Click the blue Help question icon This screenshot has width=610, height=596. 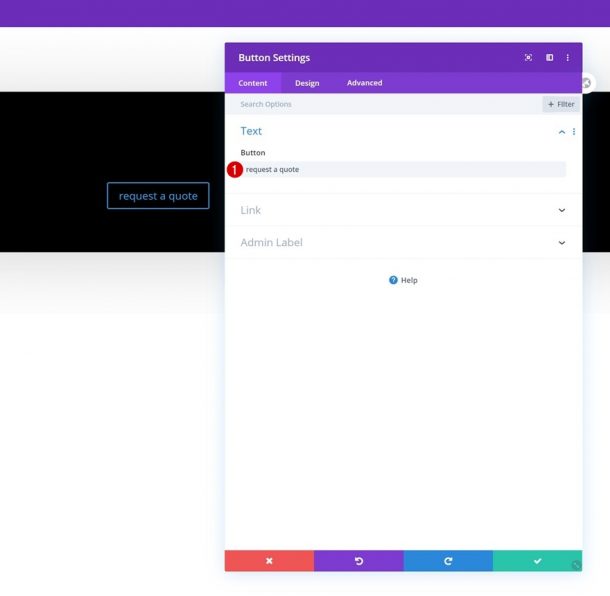pyautogui.click(x=393, y=280)
